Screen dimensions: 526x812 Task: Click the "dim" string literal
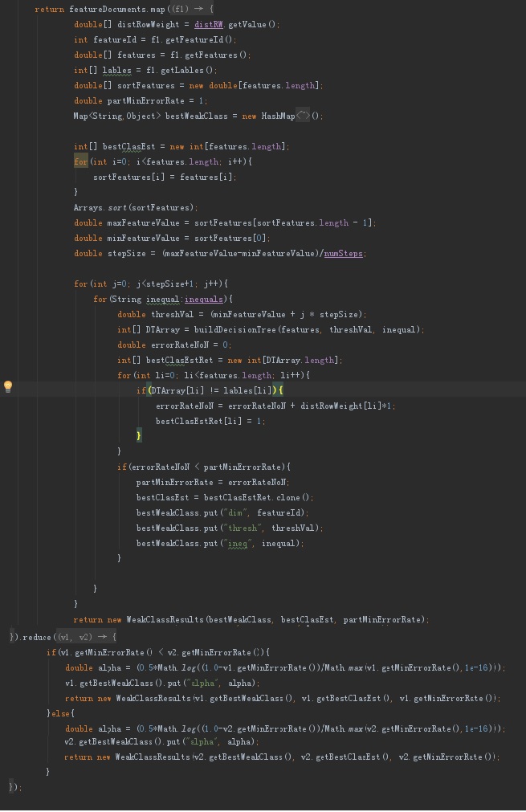click(x=235, y=512)
